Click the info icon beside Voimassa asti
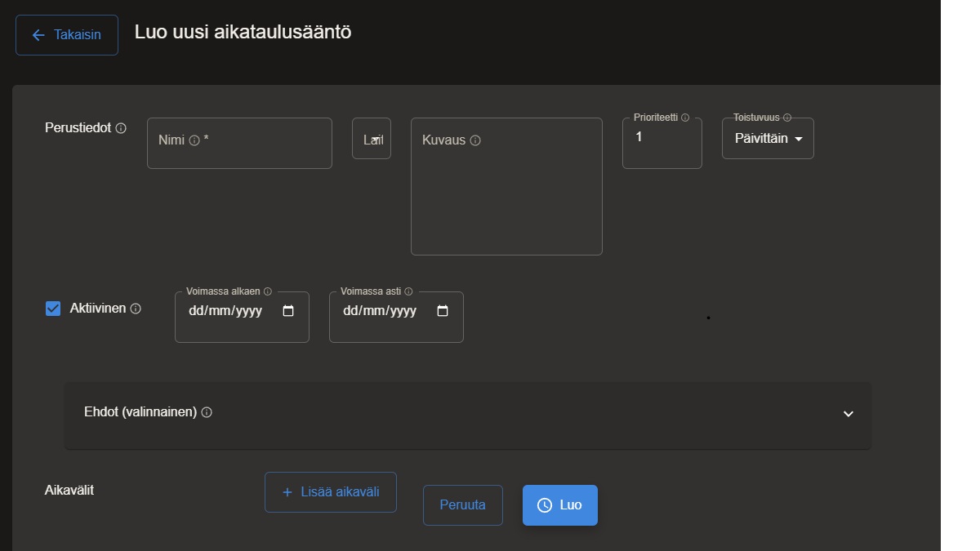Image resolution: width=980 pixels, height=551 pixels. point(408,291)
